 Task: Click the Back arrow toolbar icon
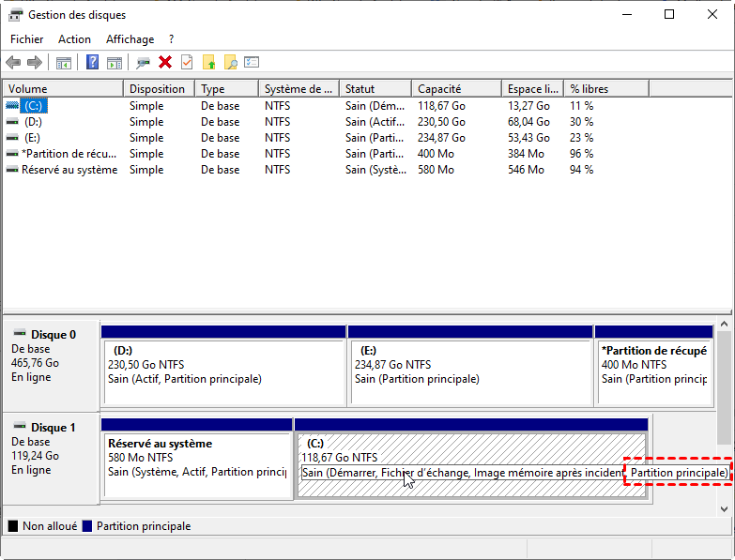(13, 63)
